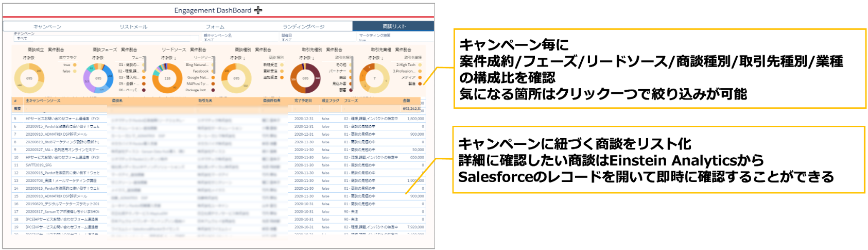Sort 行計数 in the 商談種別 chart
This screenshot has height=250, width=868.
tap(237, 58)
